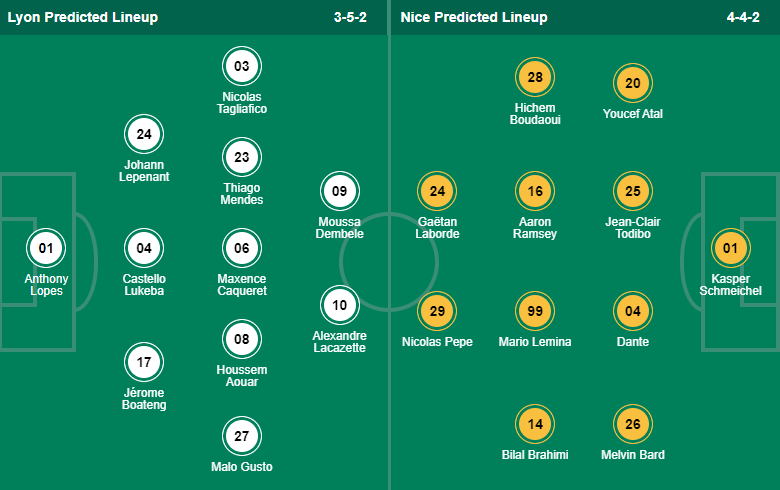Select Nicolas Tagliafico's number 03 badge
Screen dimensions: 780x490
tap(241, 67)
